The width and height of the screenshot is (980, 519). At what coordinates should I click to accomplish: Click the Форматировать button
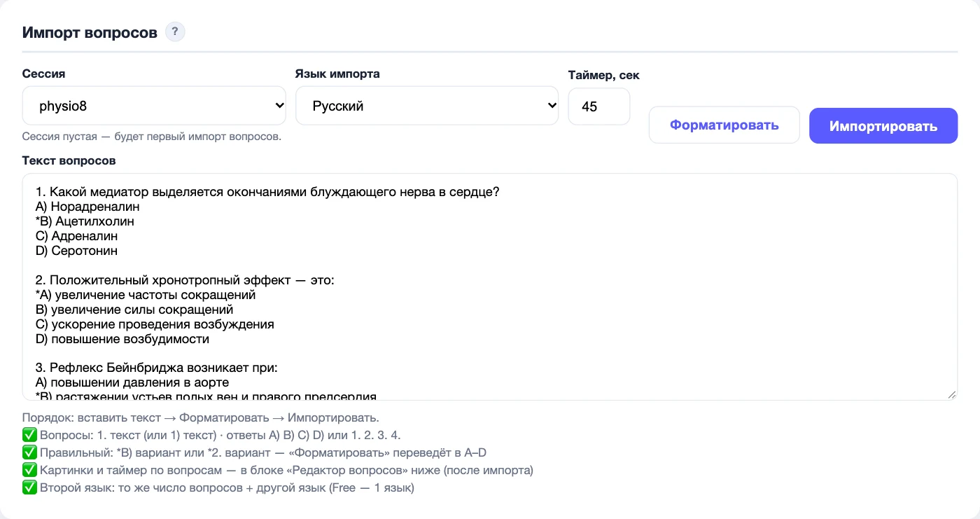point(724,125)
